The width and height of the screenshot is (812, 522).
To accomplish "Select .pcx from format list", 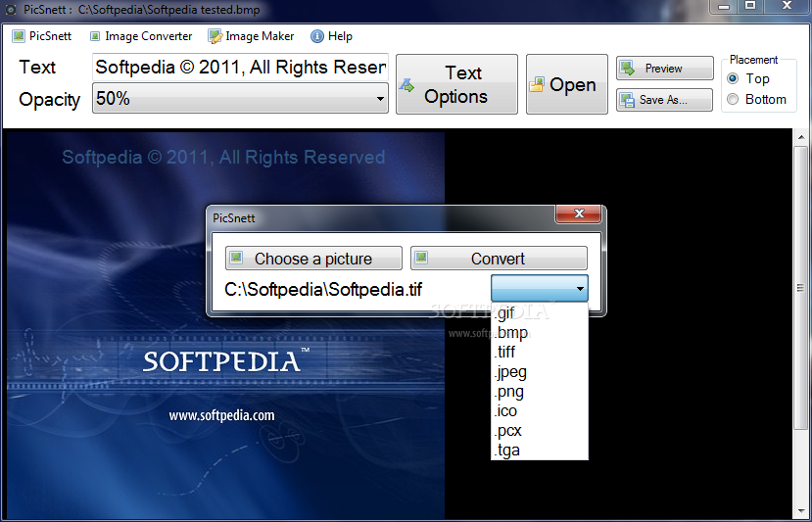I will pos(540,431).
